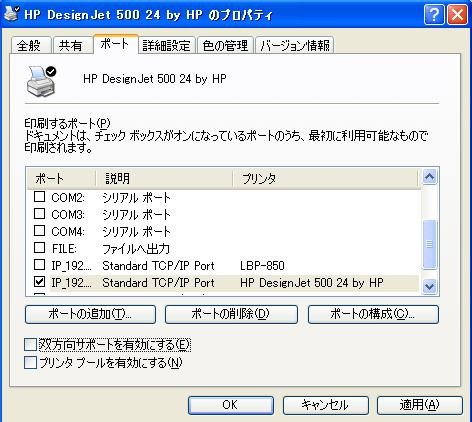
Task: Click ポートの追加(T)... button
Action: (x=90, y=314)
